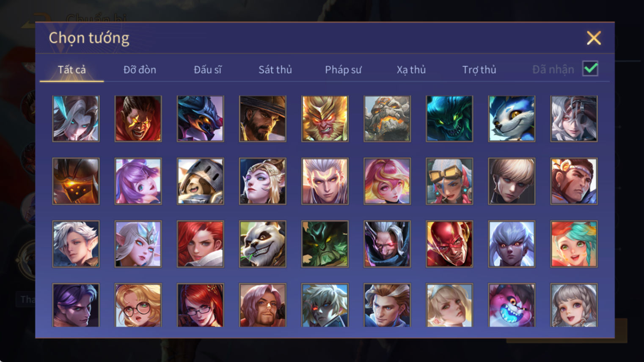This screenshot has width=644, height=362.
Task: Choose the pink grinning cat hero
Action: pos(512,305)
